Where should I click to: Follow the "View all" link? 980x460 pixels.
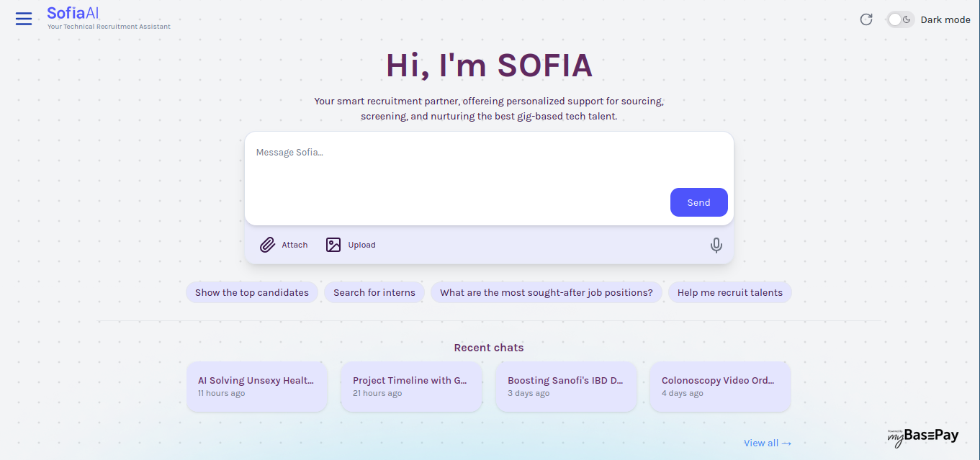coord(768,443)
